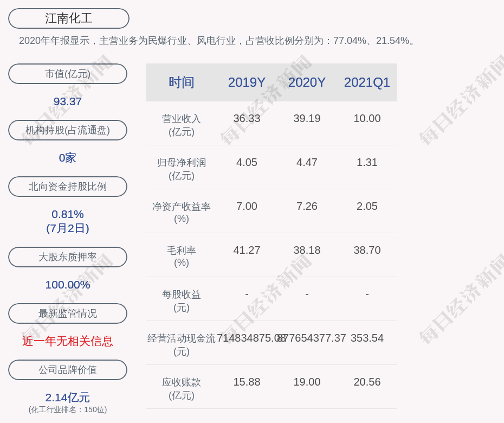Click the 大股东质押率 label pill
This screenshot has width=504, height=423.
[68, 257]
